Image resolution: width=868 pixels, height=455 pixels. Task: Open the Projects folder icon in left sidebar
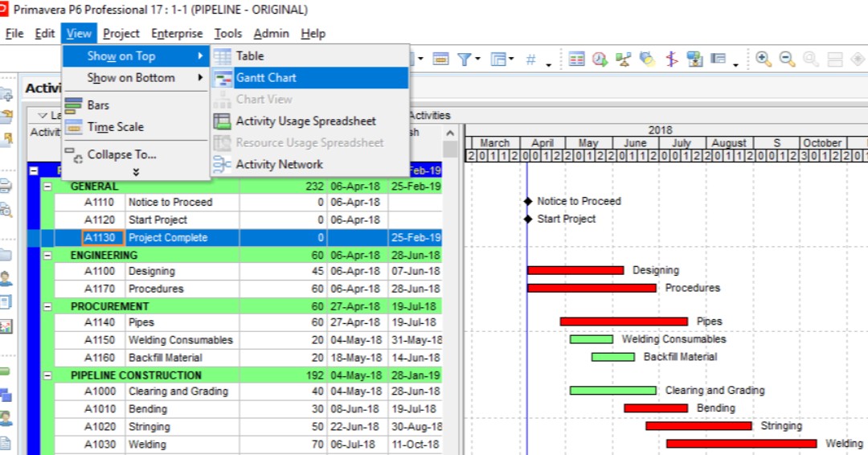pos(6,255)
